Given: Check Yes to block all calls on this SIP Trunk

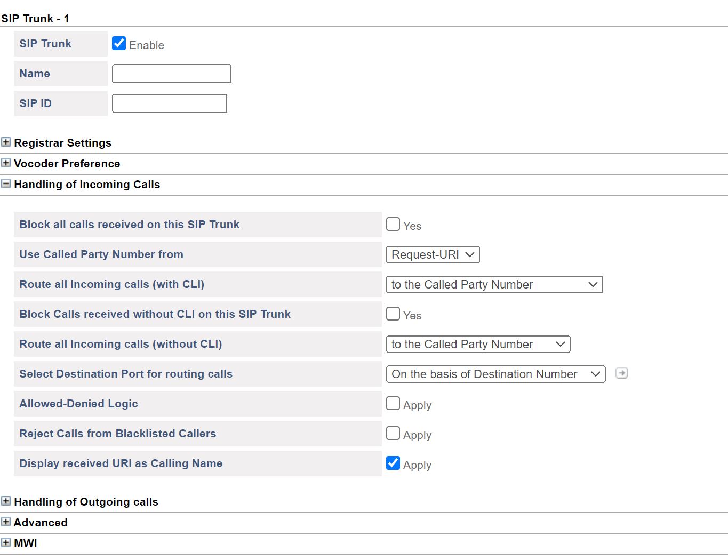Looking at the screenshot, I should 393,224.
